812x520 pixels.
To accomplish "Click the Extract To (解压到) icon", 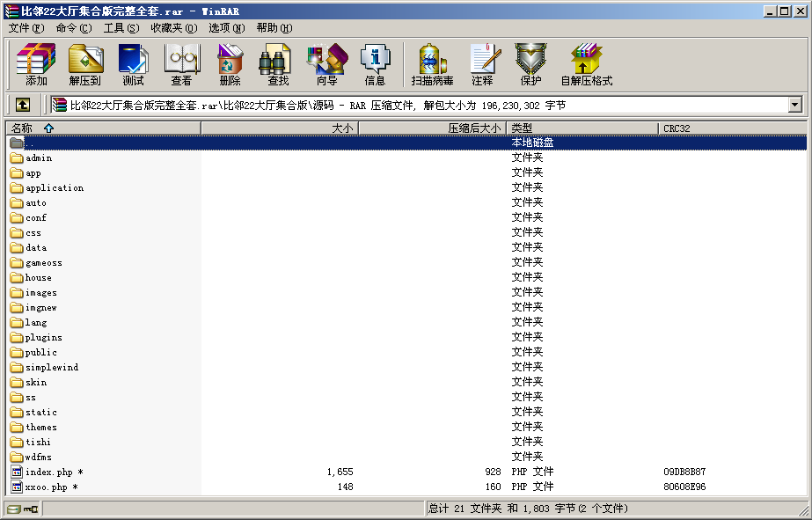I will click(x=85, y=64).
